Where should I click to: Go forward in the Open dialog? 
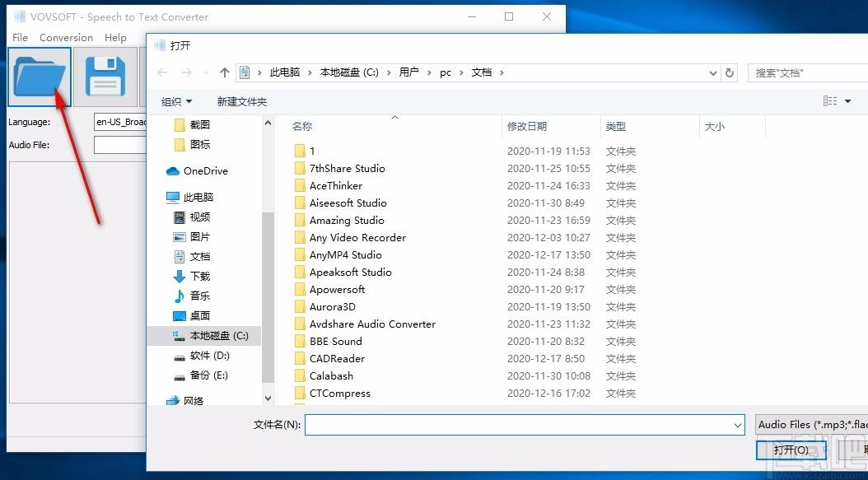pos(187,72)
